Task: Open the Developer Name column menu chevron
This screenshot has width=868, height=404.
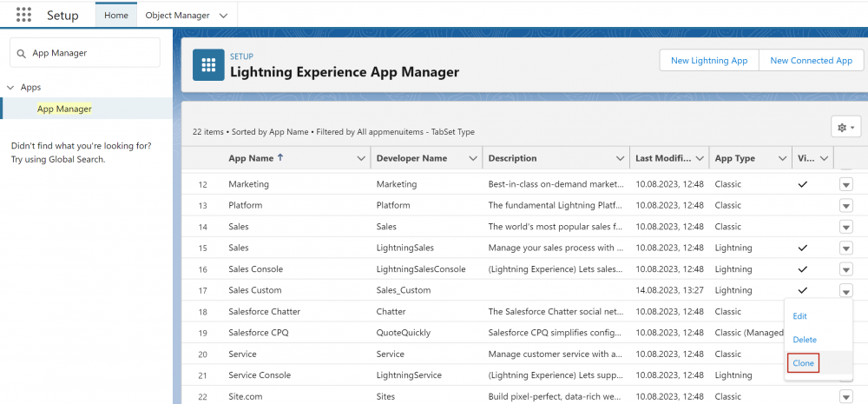Action: pos(473,158)
